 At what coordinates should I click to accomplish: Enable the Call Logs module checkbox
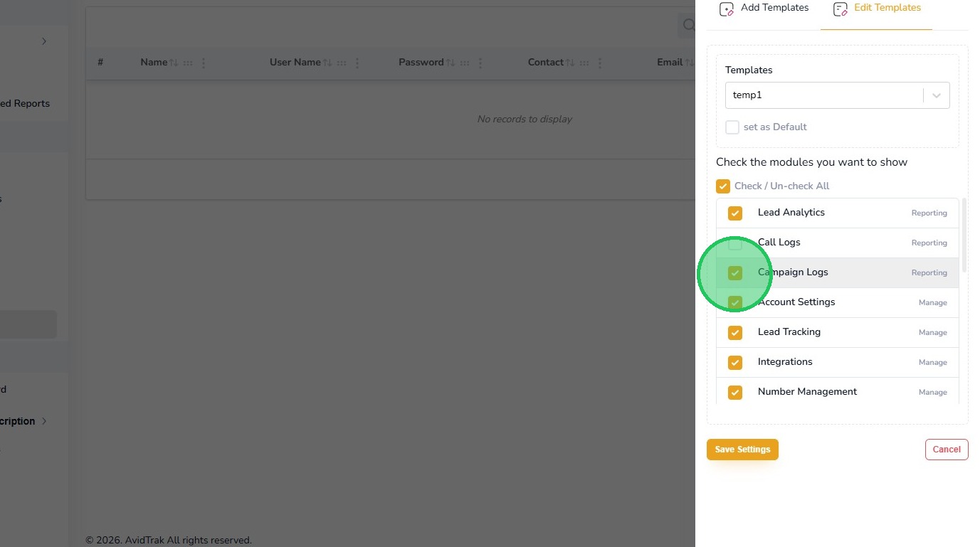(x=735, y=243)
